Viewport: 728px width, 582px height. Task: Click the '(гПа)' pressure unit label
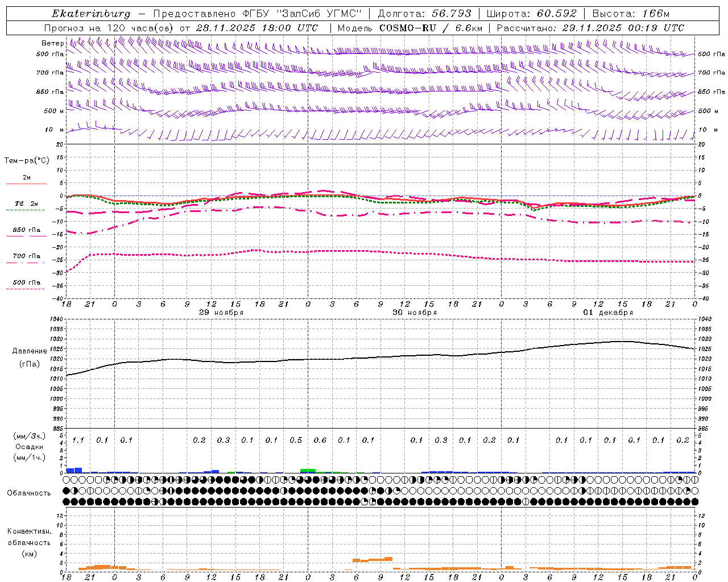tap(30, 364)
